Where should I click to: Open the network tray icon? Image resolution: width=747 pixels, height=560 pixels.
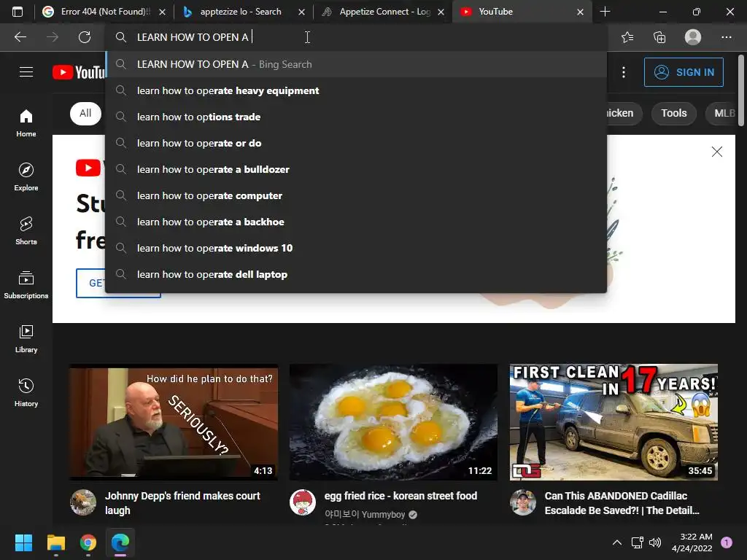(637, 542)
